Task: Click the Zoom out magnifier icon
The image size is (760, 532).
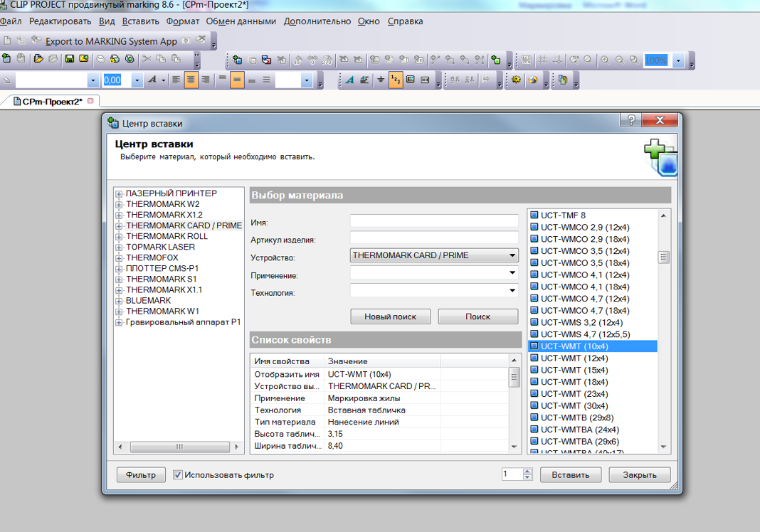Action: (619, 60)
